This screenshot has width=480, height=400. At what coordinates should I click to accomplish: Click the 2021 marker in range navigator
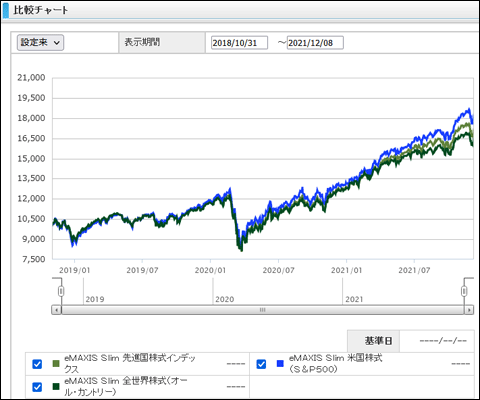[354, 299]
